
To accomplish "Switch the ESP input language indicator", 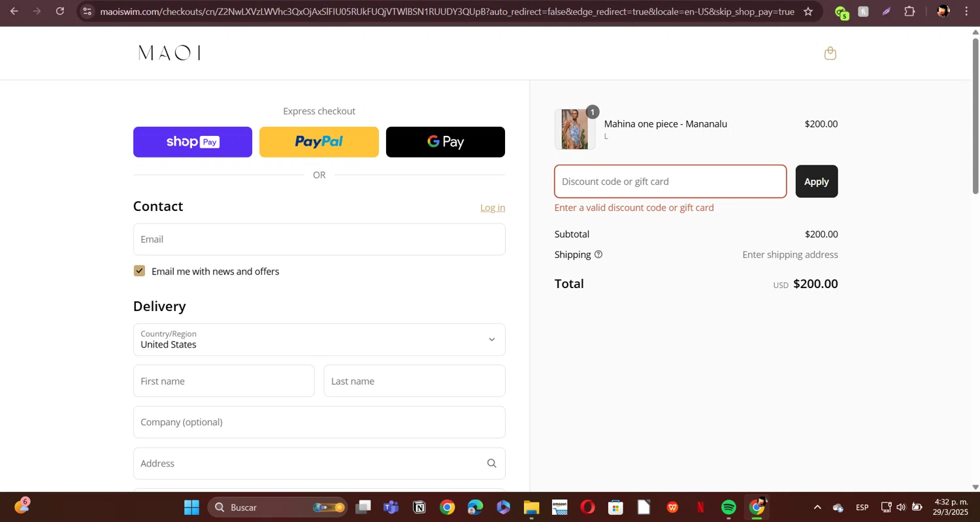I will click(862, 507).
